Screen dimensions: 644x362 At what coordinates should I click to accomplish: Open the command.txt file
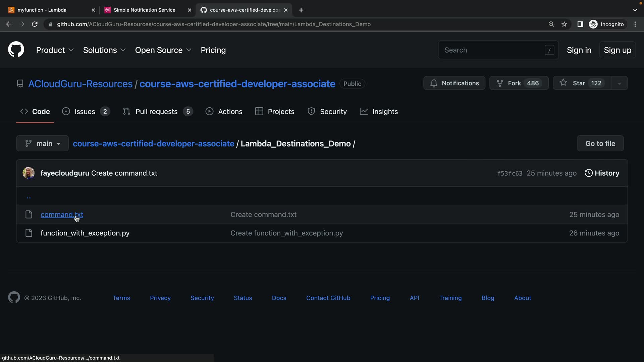click(62, 215)
